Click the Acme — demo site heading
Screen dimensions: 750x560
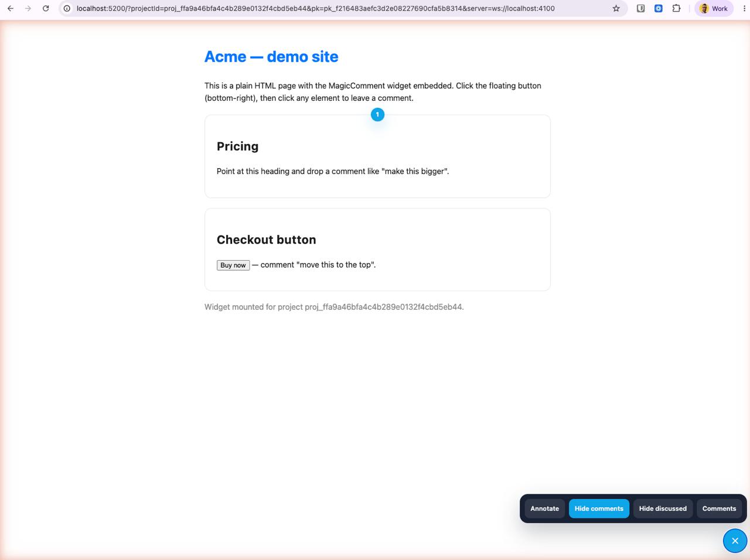point(271,57)
